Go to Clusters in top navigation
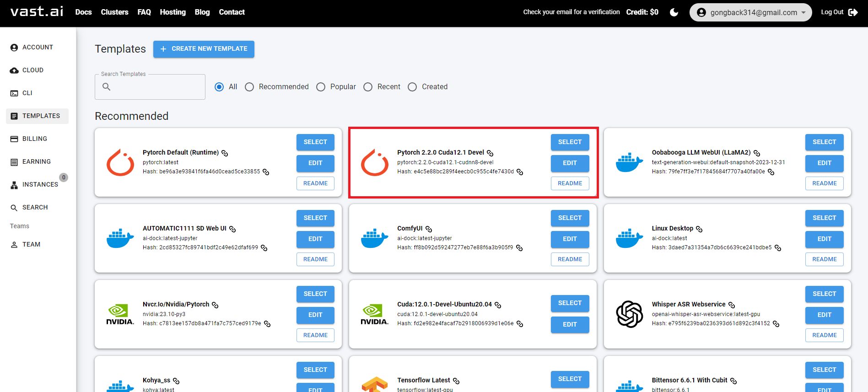This screenshot has width=868, height=392. pos(114,12)
